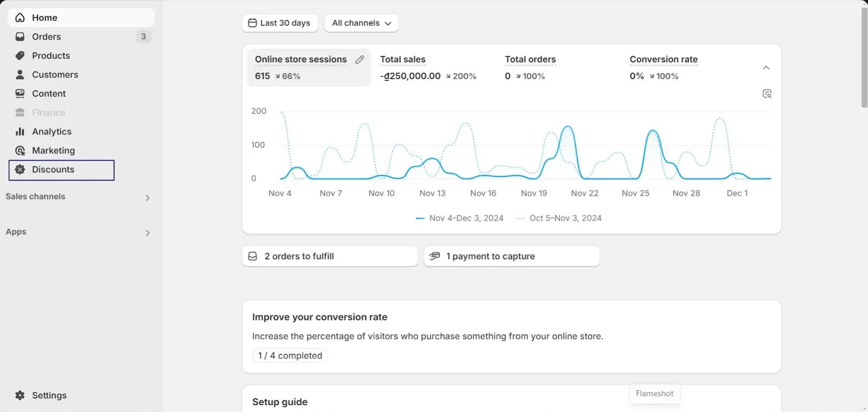Select the Total orders metric
The height and width of the screenshot is (412, 868).
559,68
